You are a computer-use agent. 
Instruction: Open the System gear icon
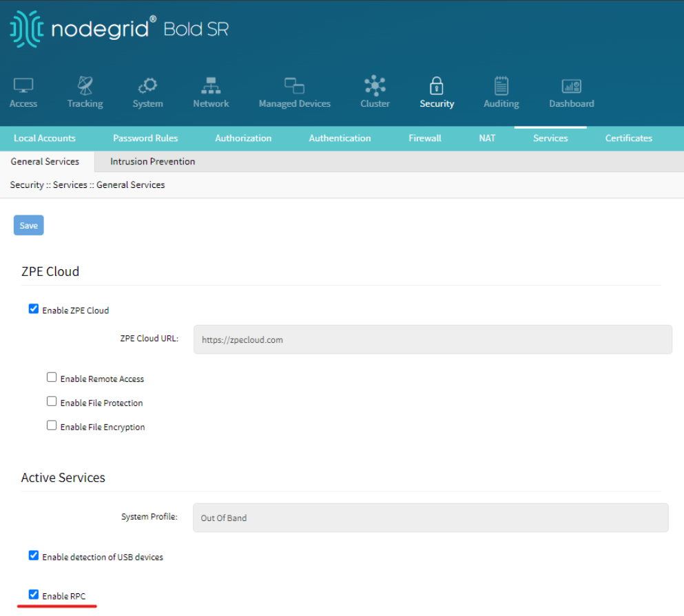pyautogui.click(x=148, y=85)
